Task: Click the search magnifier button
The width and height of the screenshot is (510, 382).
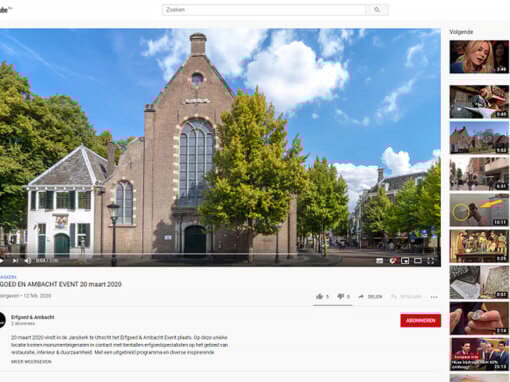Action: tap(377, 10)
